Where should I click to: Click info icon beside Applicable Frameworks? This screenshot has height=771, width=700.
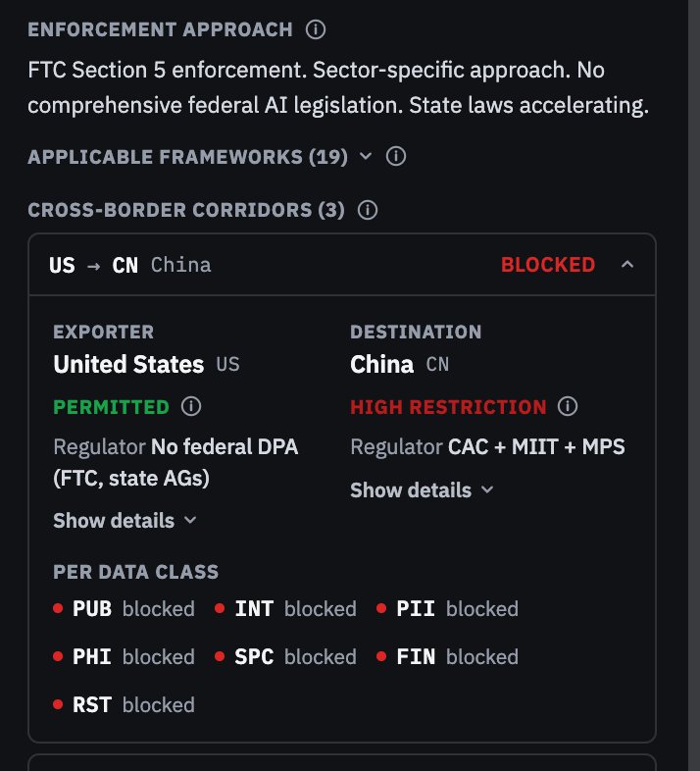click(x=396, y=156)
